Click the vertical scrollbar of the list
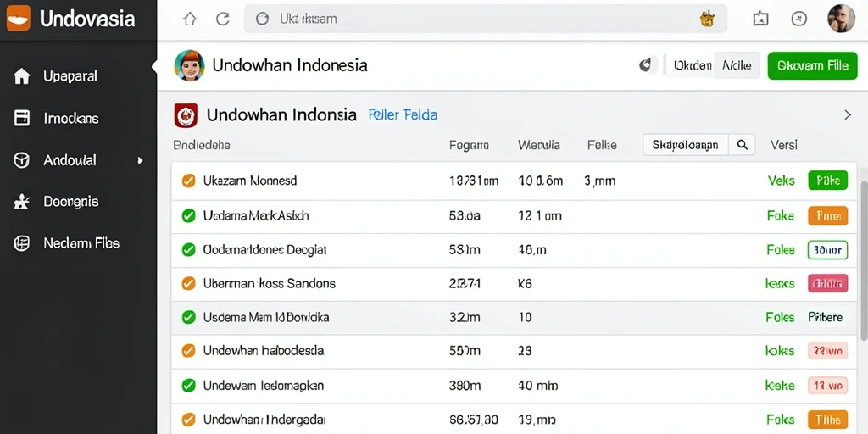Screen dimensions: 868x434 tap(863, 260)
